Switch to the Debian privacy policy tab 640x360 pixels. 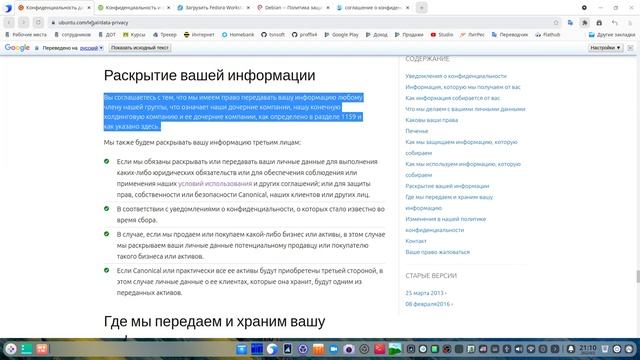[x=293, y=8]
